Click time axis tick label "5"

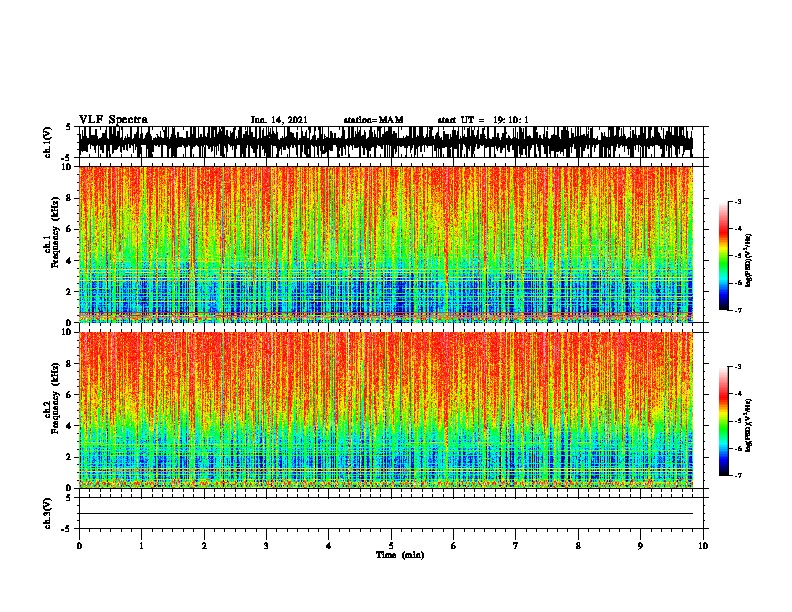(x=391, y=546)
